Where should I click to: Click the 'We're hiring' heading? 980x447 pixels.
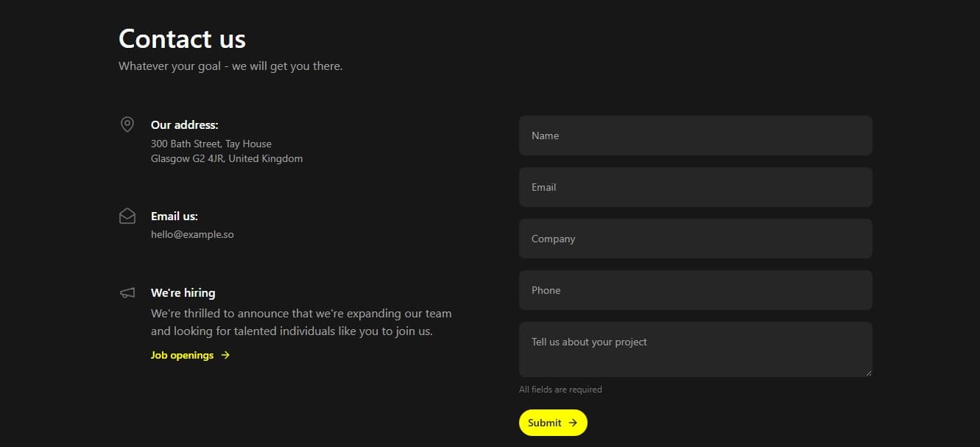(x=183, y=292)
